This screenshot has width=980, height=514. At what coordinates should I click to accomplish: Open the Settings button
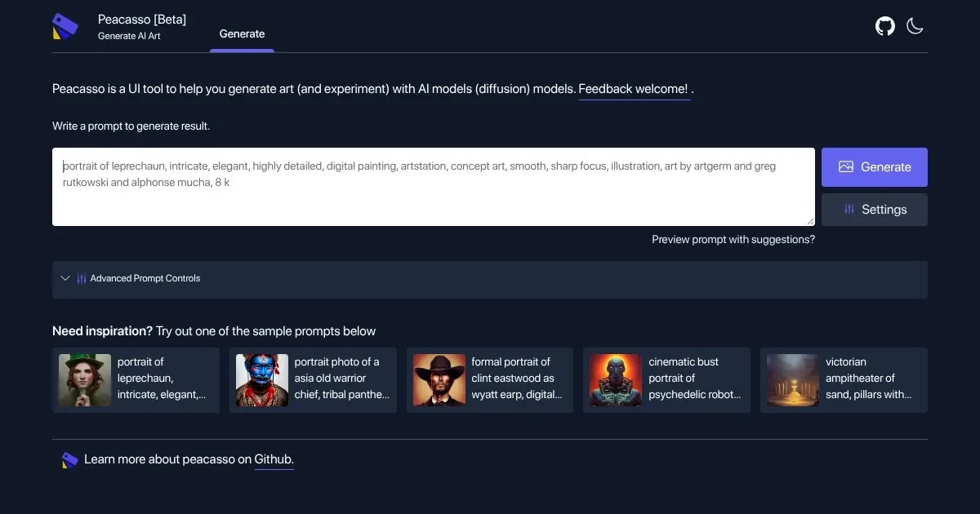click(x=875, y=210)
